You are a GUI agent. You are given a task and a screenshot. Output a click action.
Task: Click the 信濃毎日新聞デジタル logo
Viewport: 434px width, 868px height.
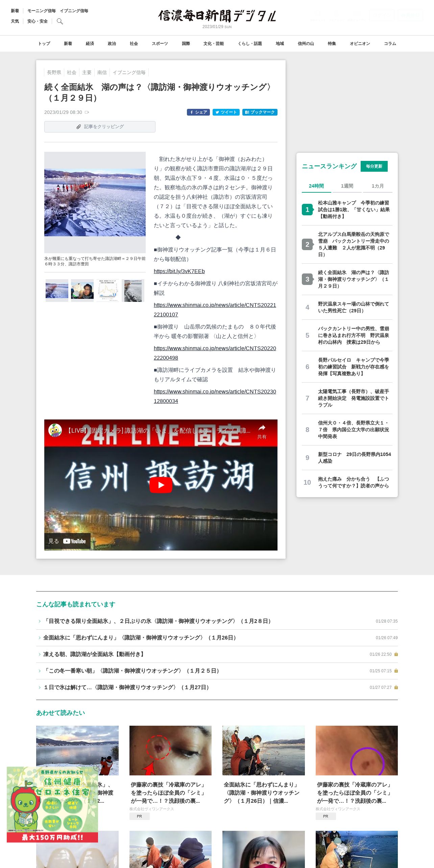[x=217, y=16]
